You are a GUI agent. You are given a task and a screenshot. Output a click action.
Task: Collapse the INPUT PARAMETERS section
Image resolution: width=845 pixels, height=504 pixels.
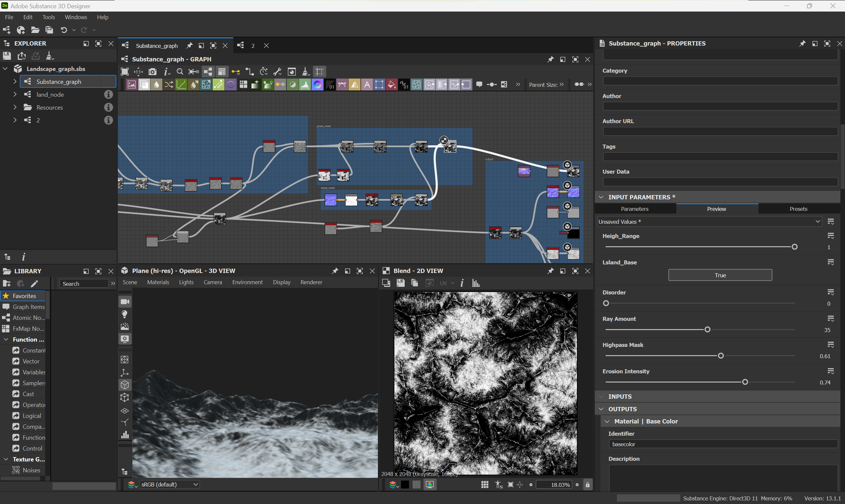coord(601,197)
